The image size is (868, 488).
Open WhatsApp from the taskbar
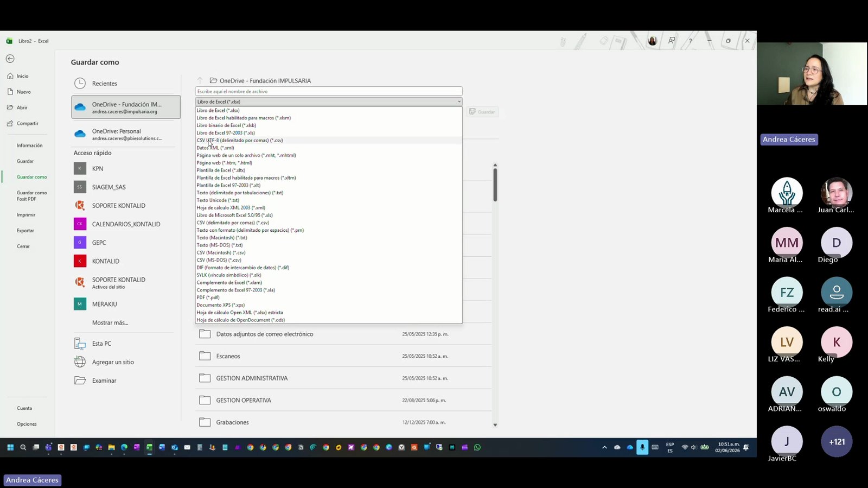click(477, 447)
